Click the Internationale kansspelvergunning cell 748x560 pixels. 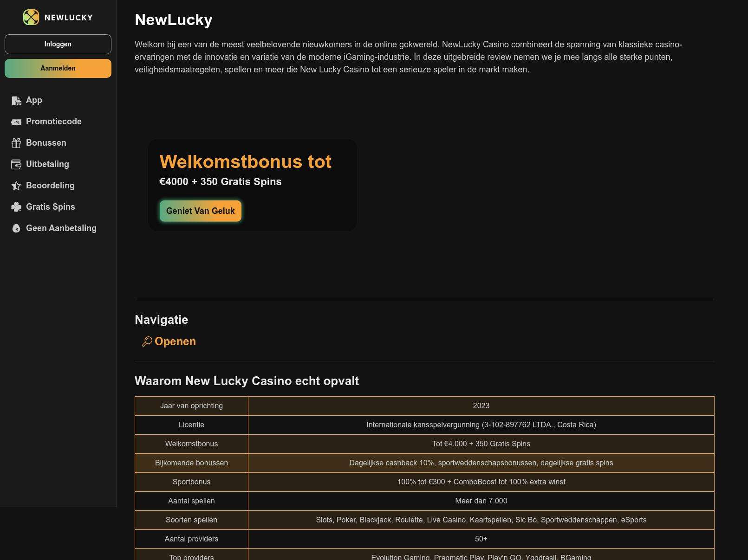coord(481,425)
